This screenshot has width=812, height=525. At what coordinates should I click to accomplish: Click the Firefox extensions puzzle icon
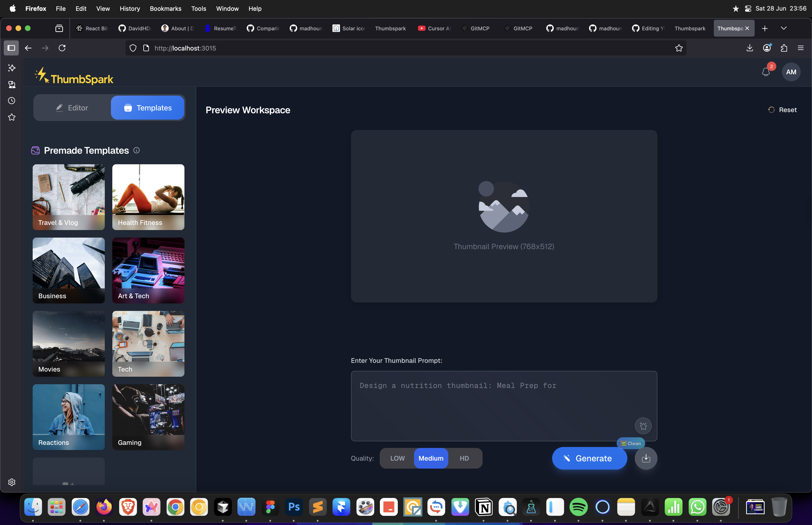point(784,48)
